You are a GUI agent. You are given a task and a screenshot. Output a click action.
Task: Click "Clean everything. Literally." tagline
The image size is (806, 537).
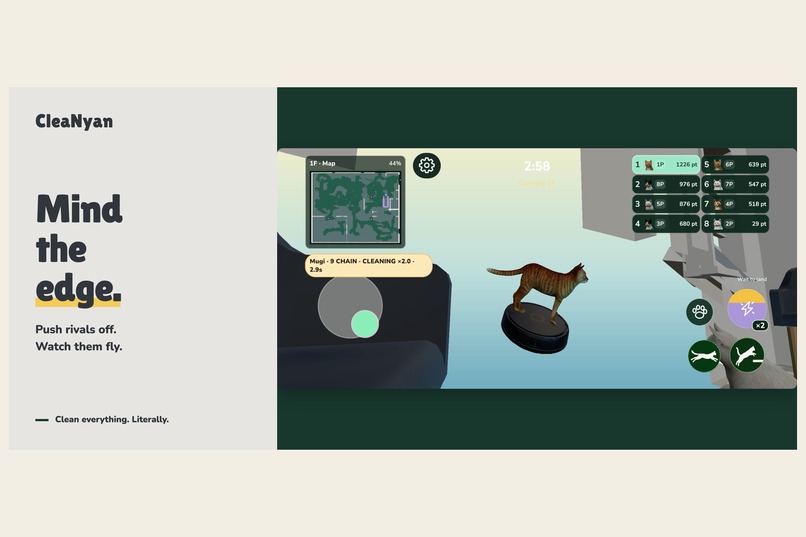tap(112, 419)
